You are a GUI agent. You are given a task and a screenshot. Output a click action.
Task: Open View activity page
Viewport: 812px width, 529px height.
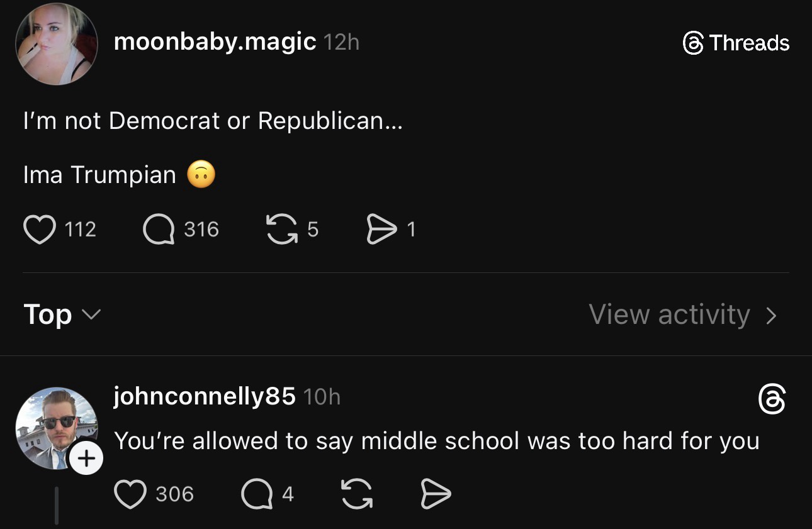669,315
